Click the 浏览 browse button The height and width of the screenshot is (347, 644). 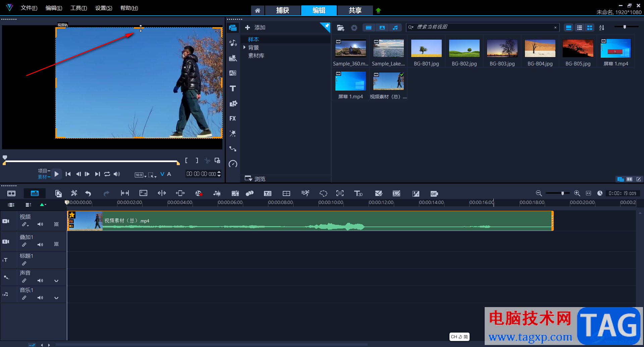tap(255, 179)
